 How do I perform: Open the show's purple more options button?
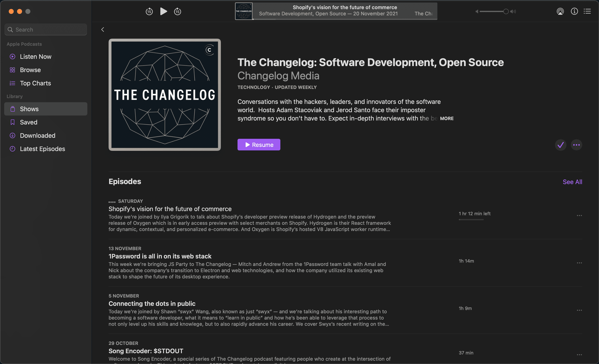tap(576, 145)
